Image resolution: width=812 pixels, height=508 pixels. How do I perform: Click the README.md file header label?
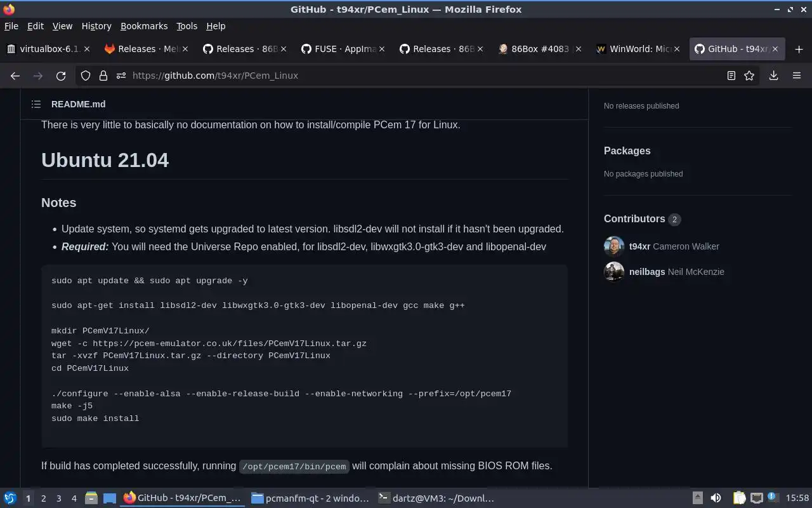coord(78,104)
